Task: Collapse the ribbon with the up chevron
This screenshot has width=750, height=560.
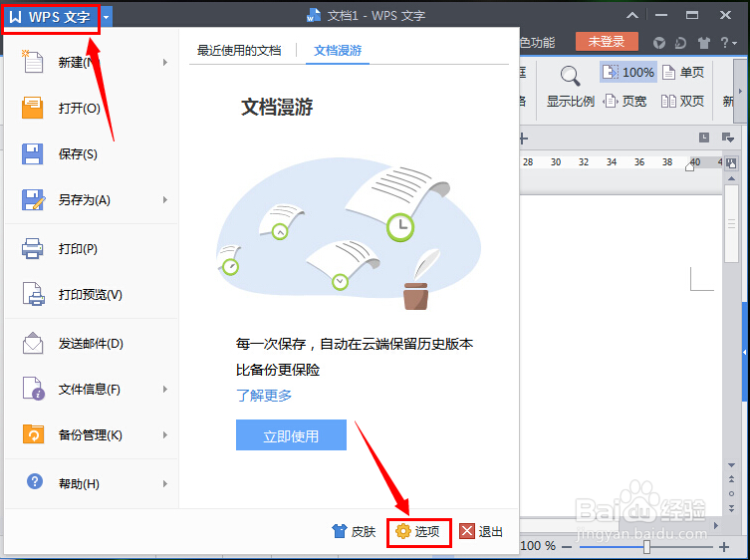Action: click(x=632, y=15)
